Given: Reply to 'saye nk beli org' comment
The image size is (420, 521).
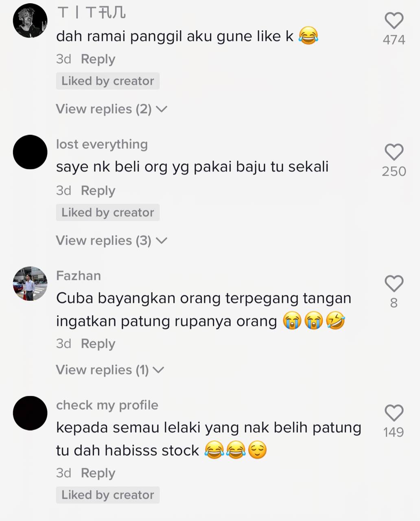Looking at the screenshot, I should pos(98,190).
